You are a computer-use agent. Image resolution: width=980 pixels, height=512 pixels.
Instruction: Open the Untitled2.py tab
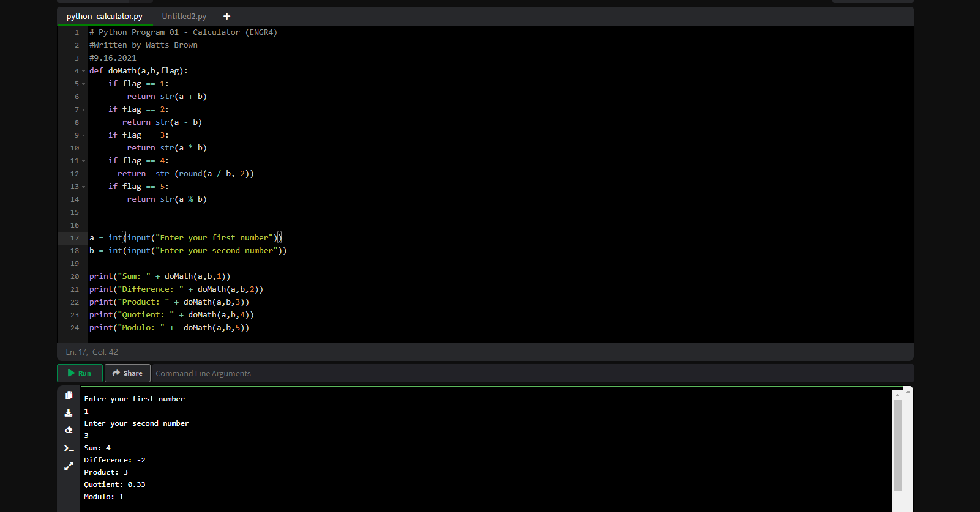(x=184, y=17)
